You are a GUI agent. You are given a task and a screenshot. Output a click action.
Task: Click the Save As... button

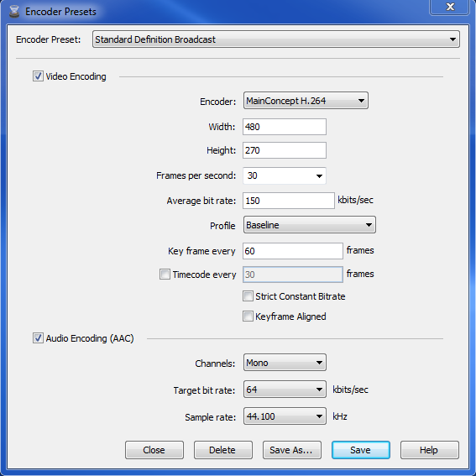pos(292,450)
